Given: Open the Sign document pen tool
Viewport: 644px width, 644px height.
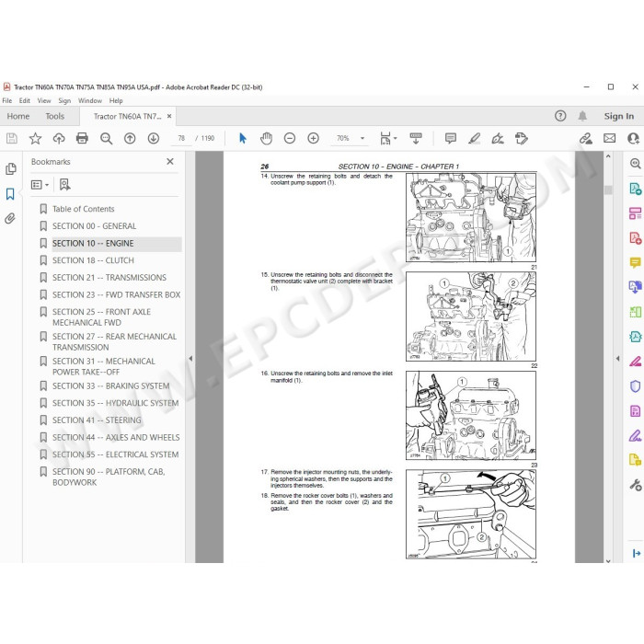Looking at the screenshot, I should (x=498, y=138).
